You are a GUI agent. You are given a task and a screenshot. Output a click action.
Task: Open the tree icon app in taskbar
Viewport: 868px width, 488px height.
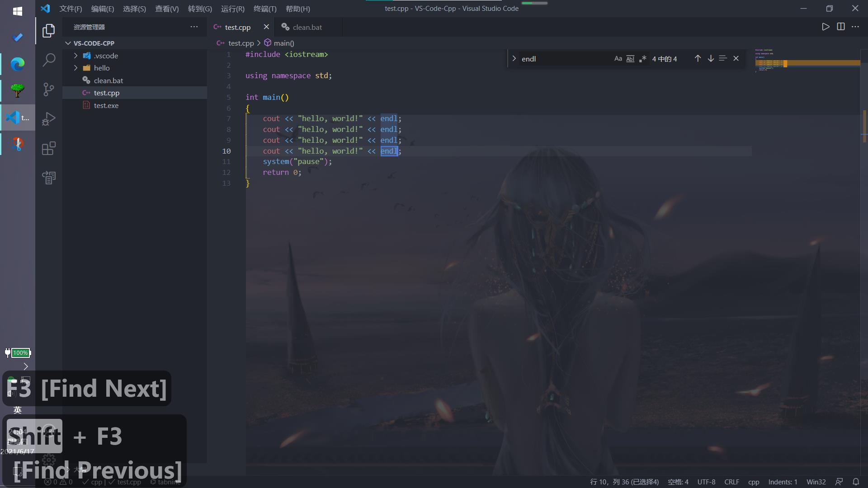pos(18,91)
